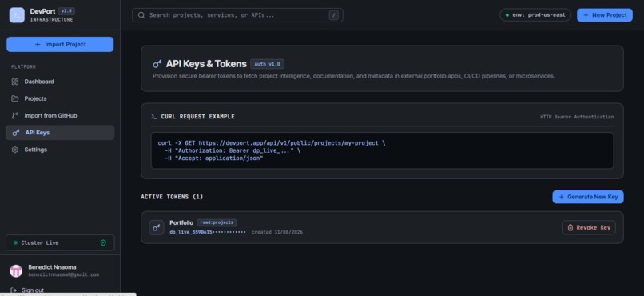The image size is (644, 296).
Task: Open the Dashboard page
Action: tap(60, 82)
